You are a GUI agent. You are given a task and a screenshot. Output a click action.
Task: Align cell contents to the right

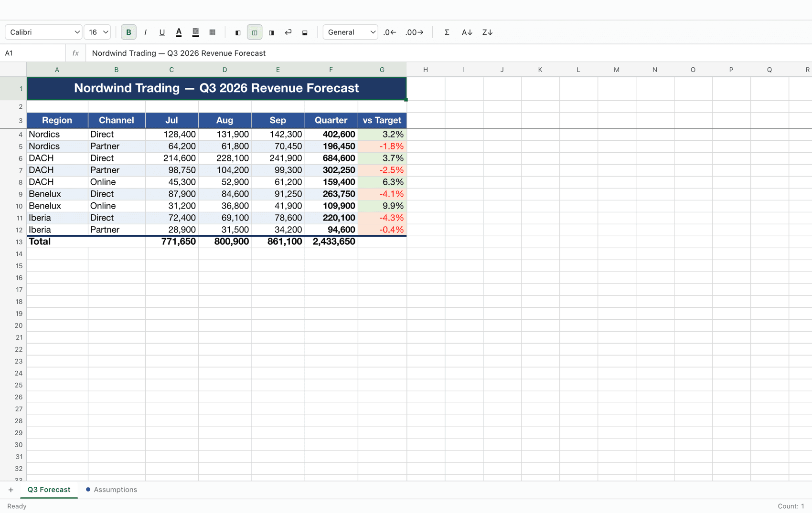tap(271, 32)
